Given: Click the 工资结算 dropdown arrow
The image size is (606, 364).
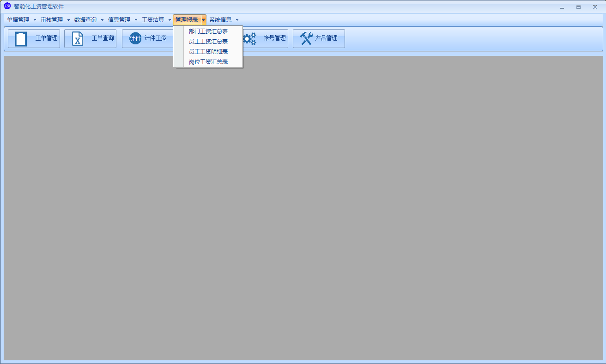Looking at the screenshot, I should 170,20.
